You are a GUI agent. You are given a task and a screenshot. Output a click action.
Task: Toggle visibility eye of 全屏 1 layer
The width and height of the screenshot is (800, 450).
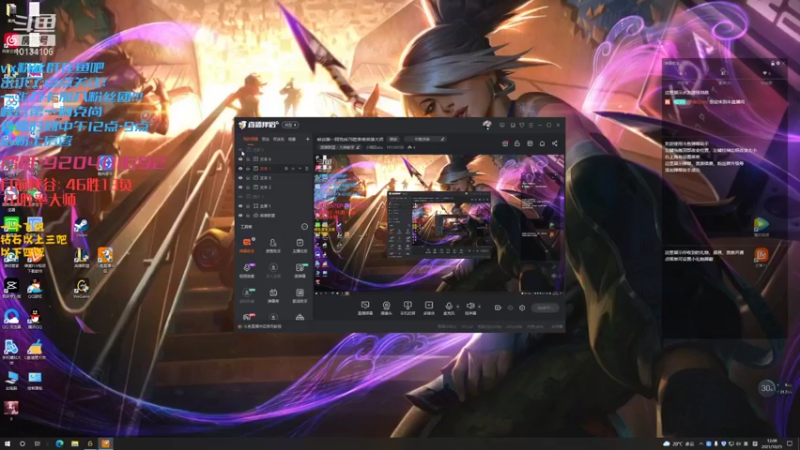[241, 206]
